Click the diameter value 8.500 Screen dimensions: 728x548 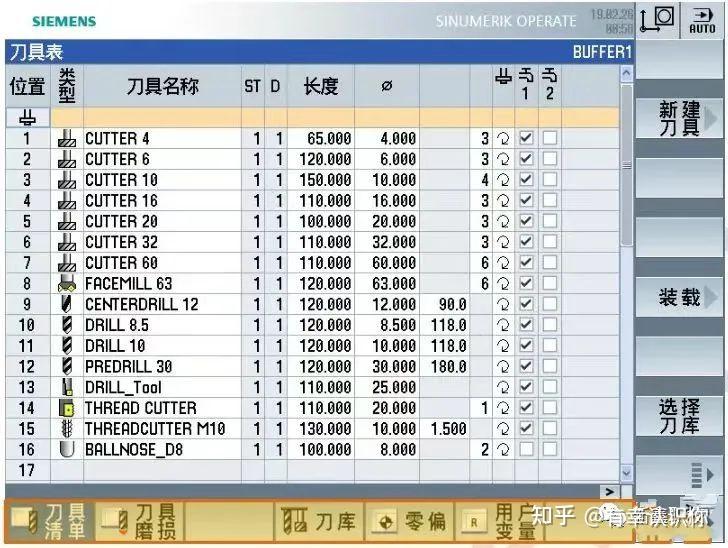[398, 326]
